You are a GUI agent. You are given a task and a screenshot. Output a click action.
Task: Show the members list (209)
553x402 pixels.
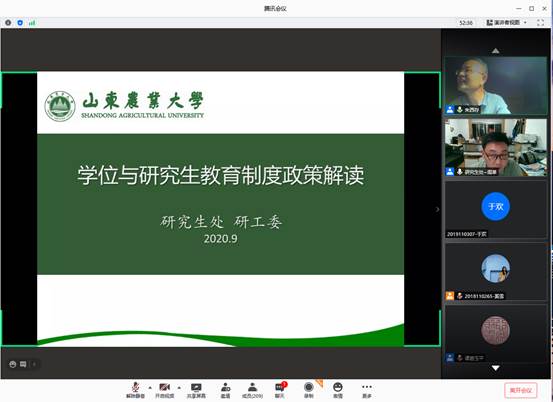coord(252,390)
